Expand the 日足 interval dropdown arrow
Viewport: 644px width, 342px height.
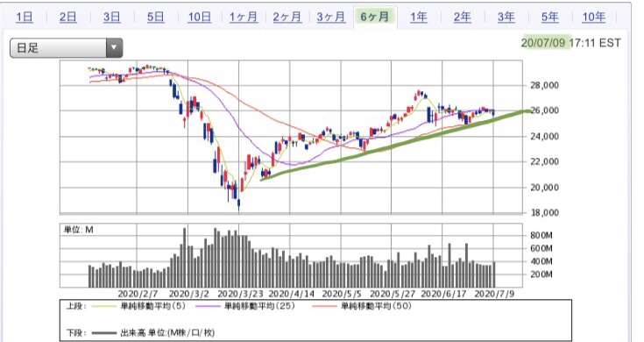[114, 47]
